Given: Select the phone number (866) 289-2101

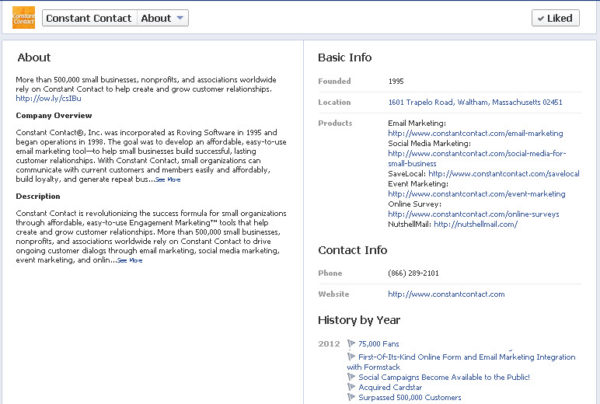Looking at the screenshot, I should click(413, 273).
